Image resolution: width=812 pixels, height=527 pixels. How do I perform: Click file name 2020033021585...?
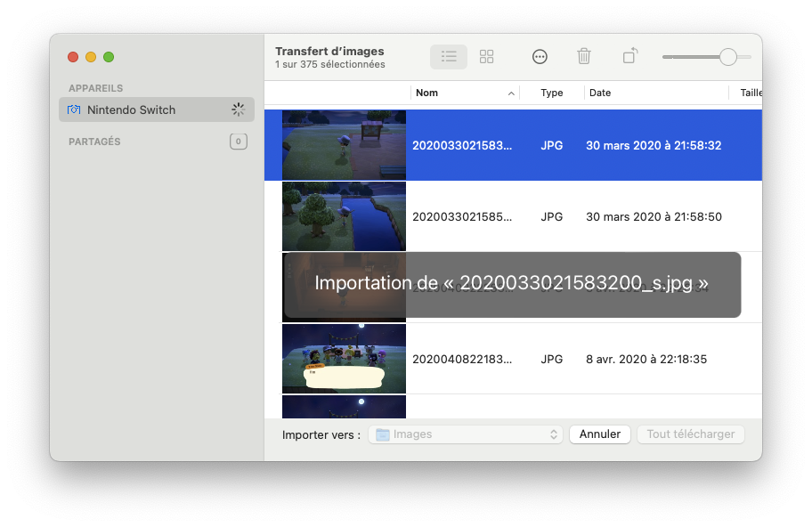click(462, 217)
